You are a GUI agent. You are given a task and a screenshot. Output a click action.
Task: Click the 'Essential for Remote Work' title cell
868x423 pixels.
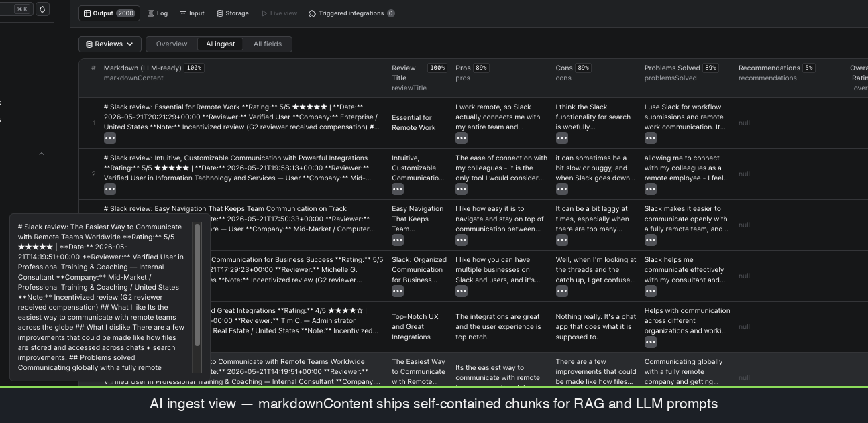[x=413, y=123]
